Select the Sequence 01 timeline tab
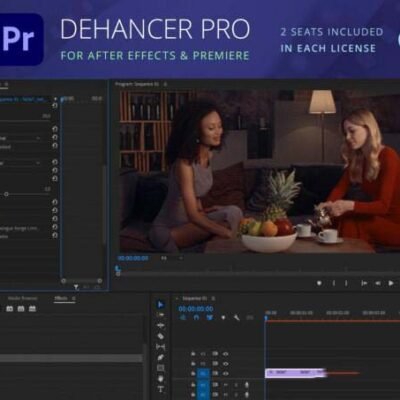400x400 pixels. click(x=195, y=298)
